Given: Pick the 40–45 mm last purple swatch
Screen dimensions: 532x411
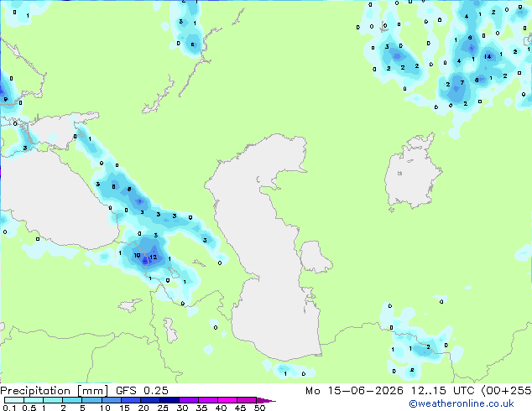Looking at the screenshot, I should [x=227, y=400].
